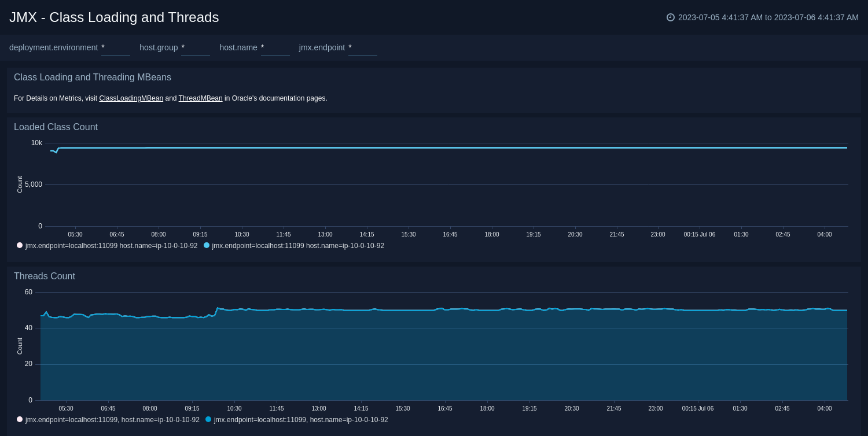Click the 02:45 time label on Threads Count
This screenshot has height=436, width=868.
(x=782, y=408)
